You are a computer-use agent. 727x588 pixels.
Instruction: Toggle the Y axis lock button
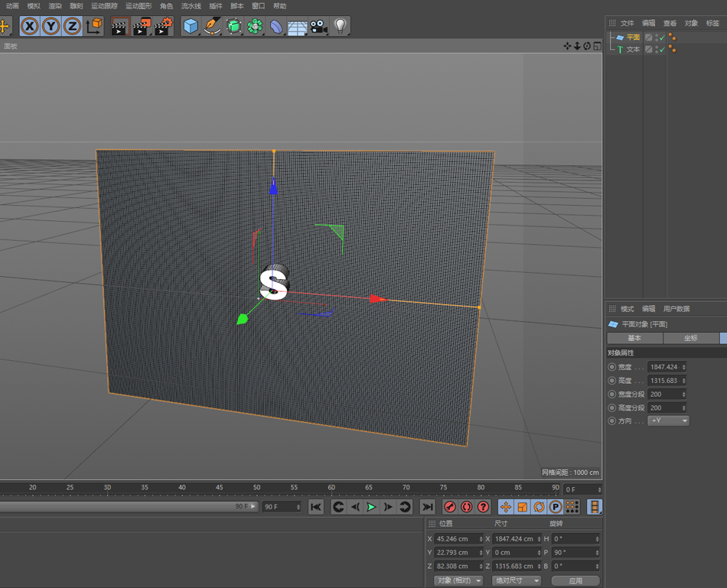[51, 27]
